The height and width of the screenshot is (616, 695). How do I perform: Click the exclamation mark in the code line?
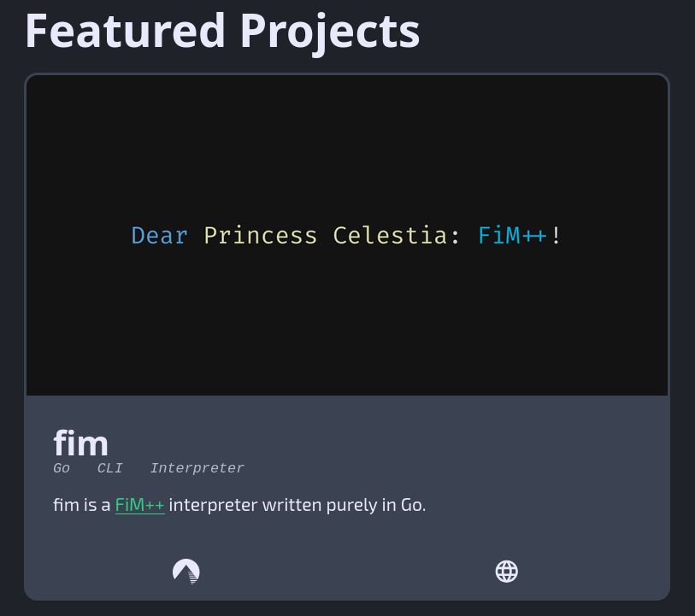[557, 235]
